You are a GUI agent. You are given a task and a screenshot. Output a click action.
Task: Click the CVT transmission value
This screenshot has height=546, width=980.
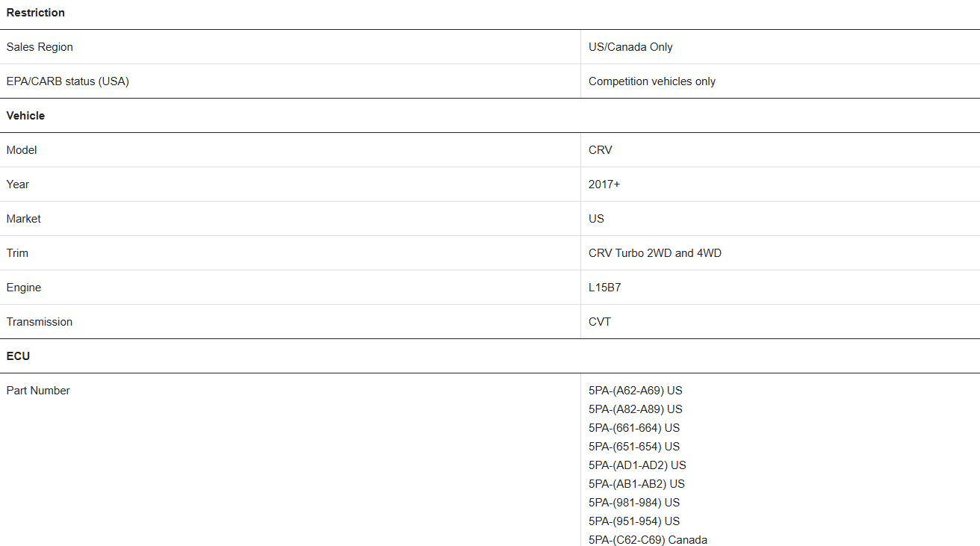tap(600, 322)
